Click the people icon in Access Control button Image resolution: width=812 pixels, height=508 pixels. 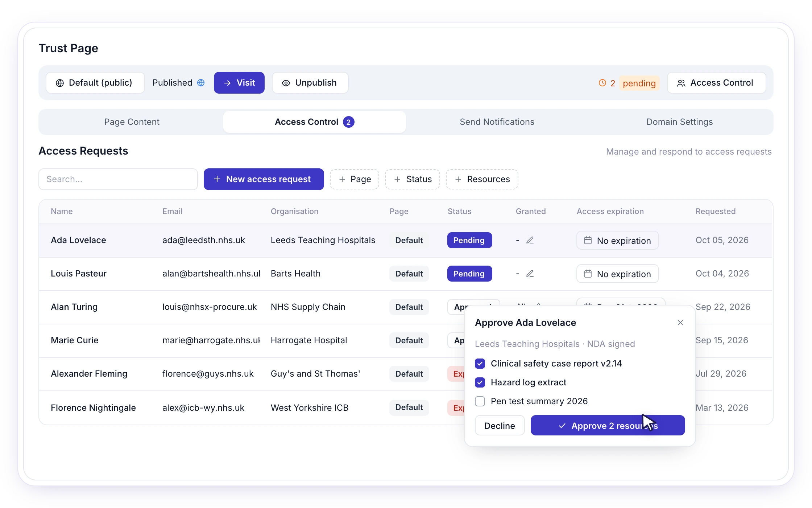681,83
